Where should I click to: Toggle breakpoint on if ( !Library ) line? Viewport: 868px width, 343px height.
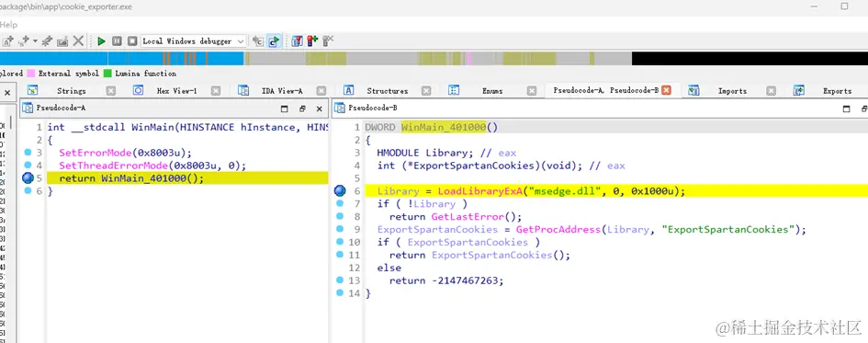click(340, 204)
